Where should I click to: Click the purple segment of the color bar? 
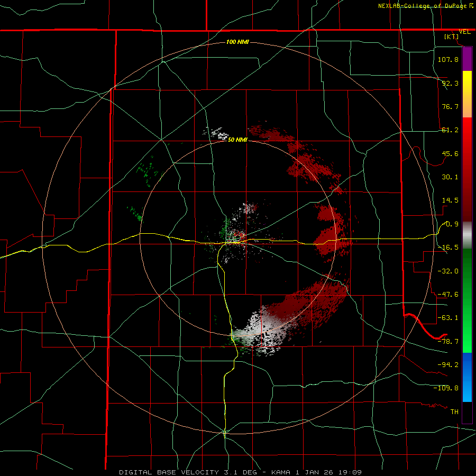[x=467, y=59]
